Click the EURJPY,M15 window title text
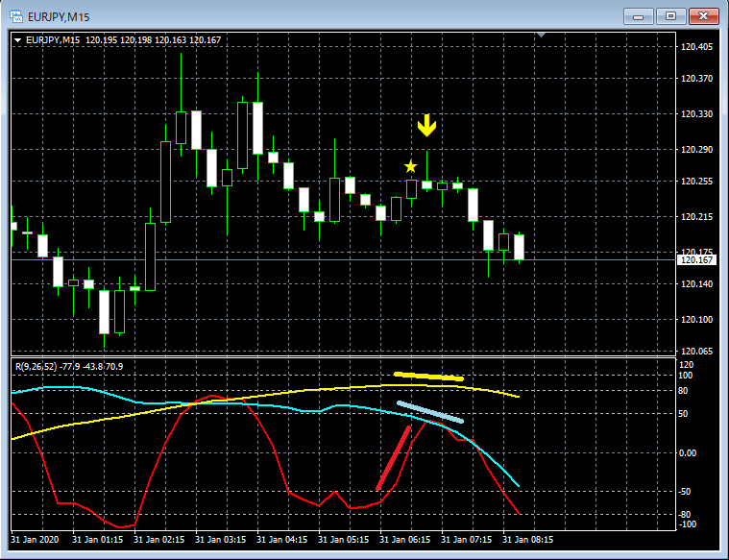 (59, 17)
